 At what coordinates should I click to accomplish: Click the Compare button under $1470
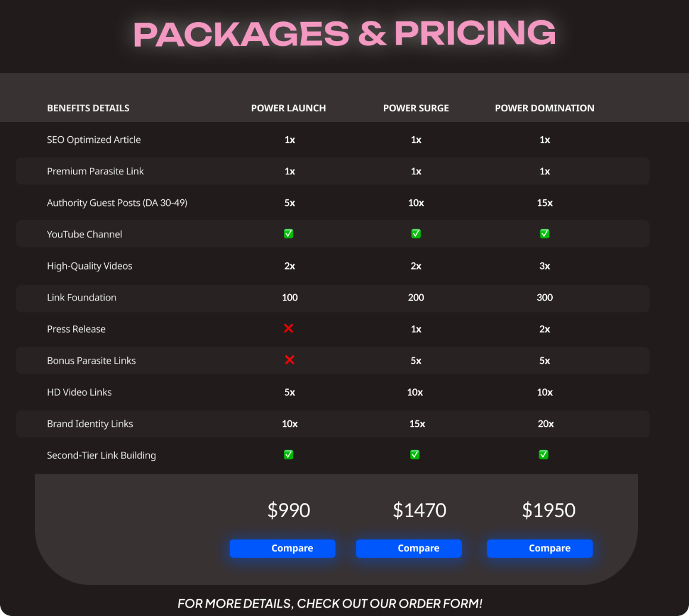pos(409,548)
